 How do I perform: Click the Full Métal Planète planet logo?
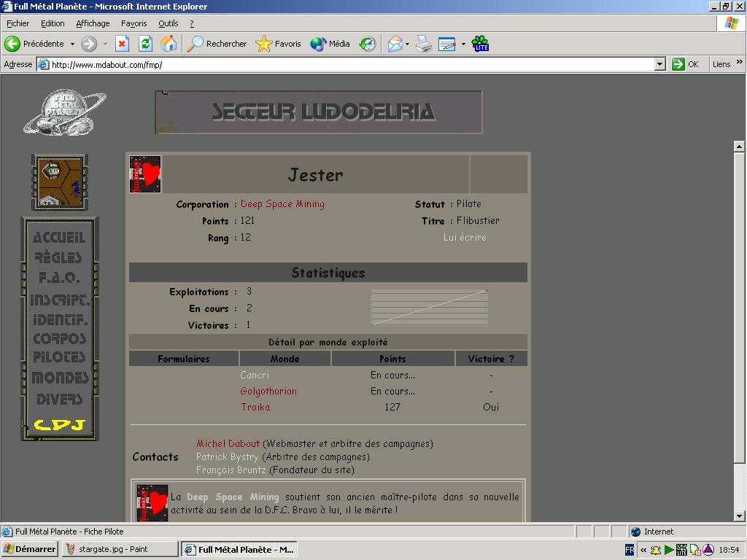[65, 112]
